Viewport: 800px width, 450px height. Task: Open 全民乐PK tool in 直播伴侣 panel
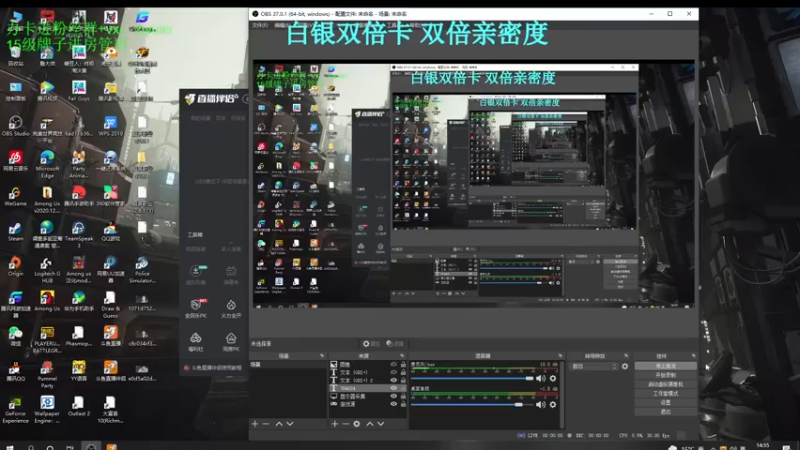pyautogui.click(x=196, y=309)
